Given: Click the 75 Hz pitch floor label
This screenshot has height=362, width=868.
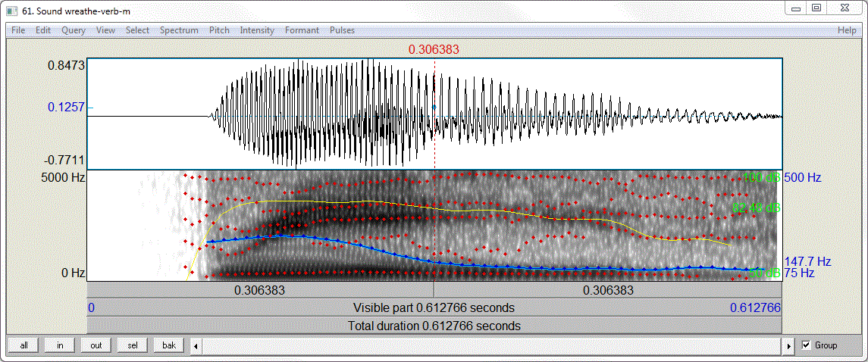Looking at the screenshot, I should click(799, 273).
